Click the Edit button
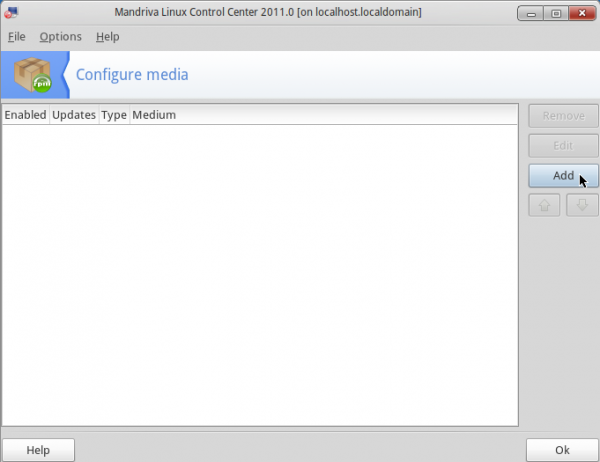 pyautogui.click(x=563, y=146)
